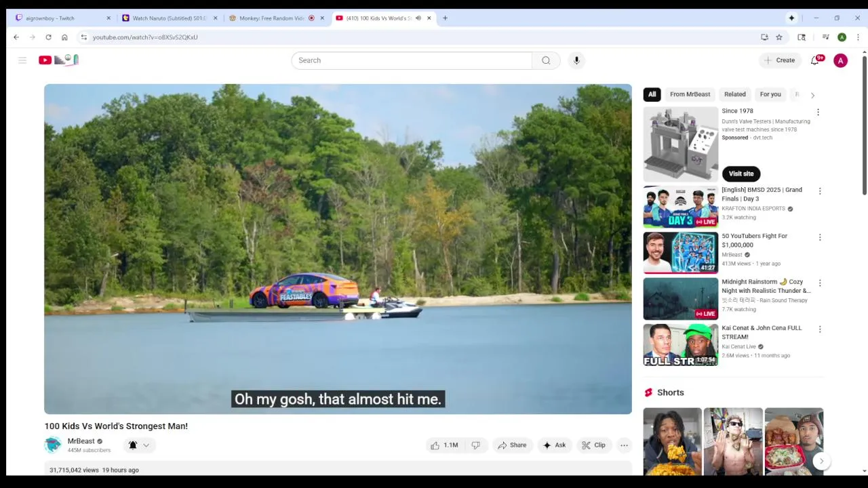
Task: Open the browser home page button
Action: [x=64, y=37]
